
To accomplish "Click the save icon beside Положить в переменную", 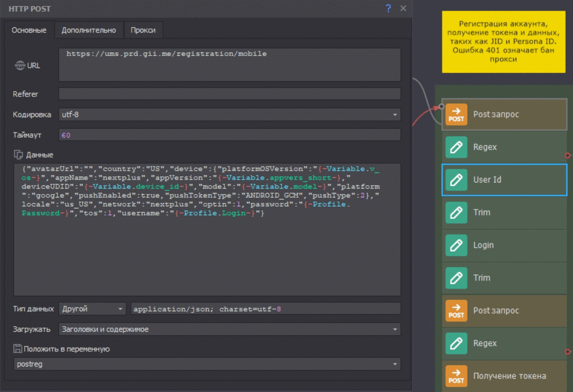I will pos(18,349).
